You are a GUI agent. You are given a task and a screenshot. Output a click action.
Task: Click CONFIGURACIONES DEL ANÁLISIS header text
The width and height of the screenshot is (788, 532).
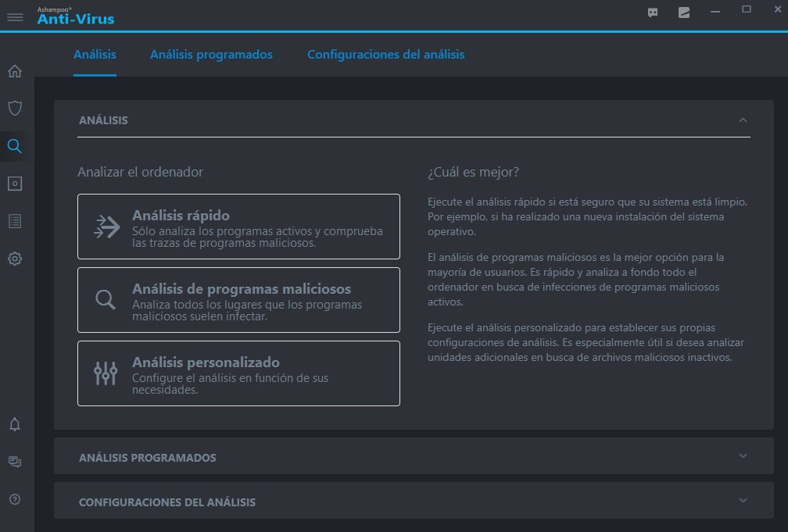[x=167, y=502]
